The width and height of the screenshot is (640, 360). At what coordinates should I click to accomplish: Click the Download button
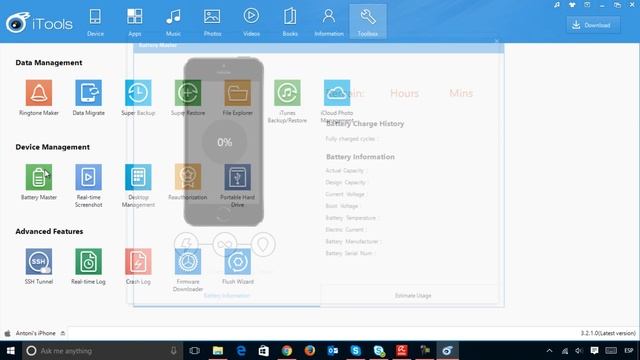pos(593,25)
